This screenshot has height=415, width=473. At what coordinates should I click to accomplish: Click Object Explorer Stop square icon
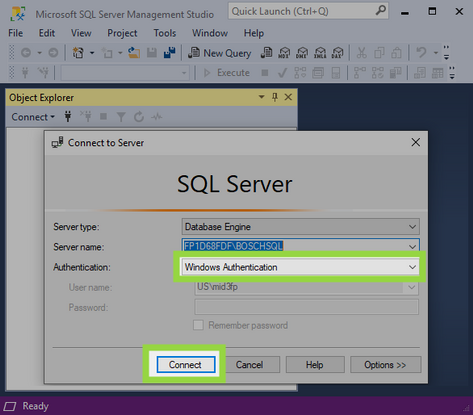[x=104, y=117]
